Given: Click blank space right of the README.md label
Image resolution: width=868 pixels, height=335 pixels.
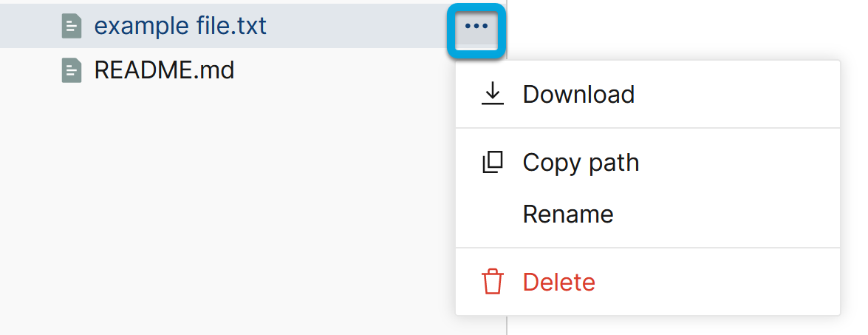Looking at the screenshot, I should (x=340, y=71).
